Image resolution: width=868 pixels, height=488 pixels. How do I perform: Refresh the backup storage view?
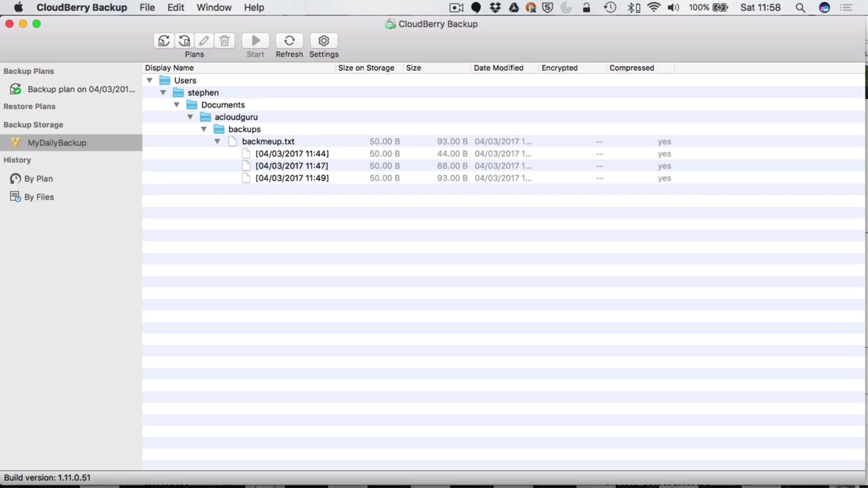click(290, 41)
